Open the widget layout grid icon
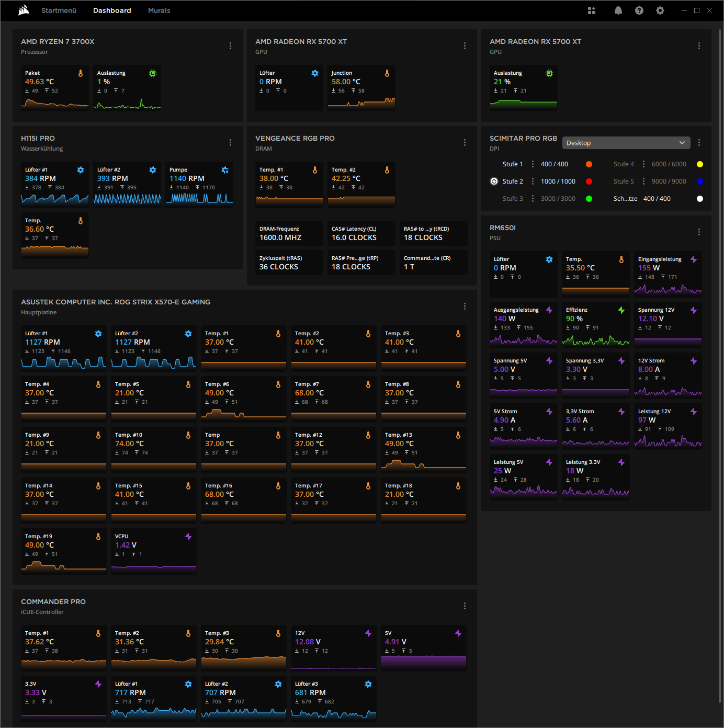The image size is (724, 728). point(592,10)
